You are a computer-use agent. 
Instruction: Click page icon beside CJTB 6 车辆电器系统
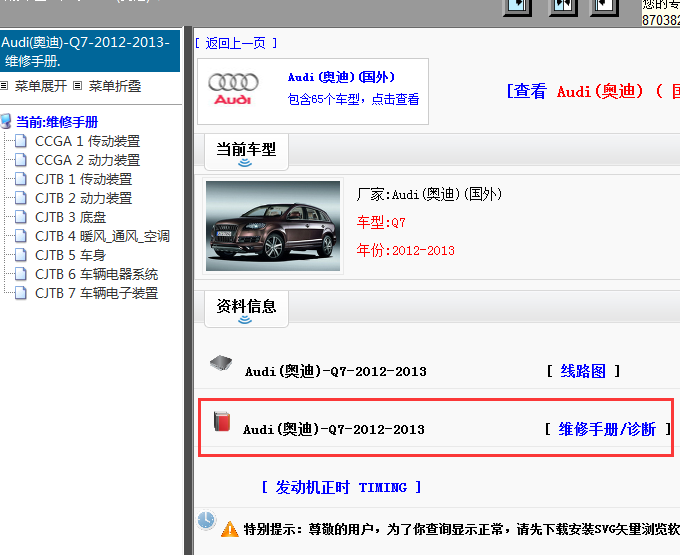[20, 274]
